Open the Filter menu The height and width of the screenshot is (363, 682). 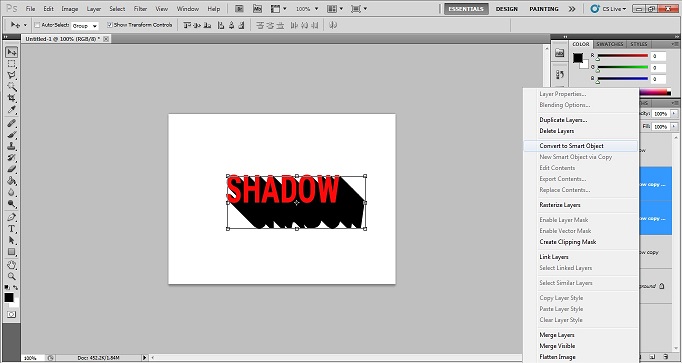[140, 9]
